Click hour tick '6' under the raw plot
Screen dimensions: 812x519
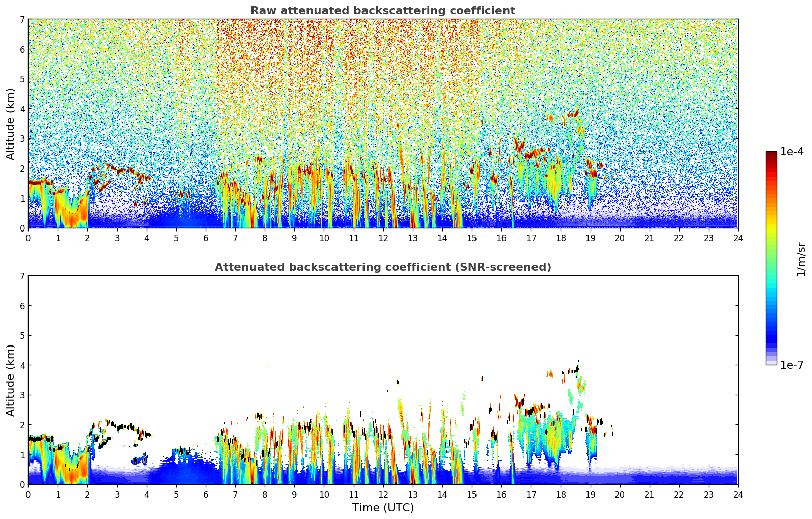[x=206, y=238]
